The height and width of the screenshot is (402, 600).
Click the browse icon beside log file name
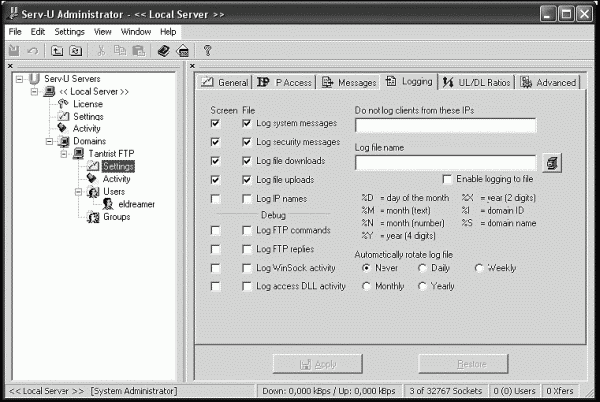[552, 163]
